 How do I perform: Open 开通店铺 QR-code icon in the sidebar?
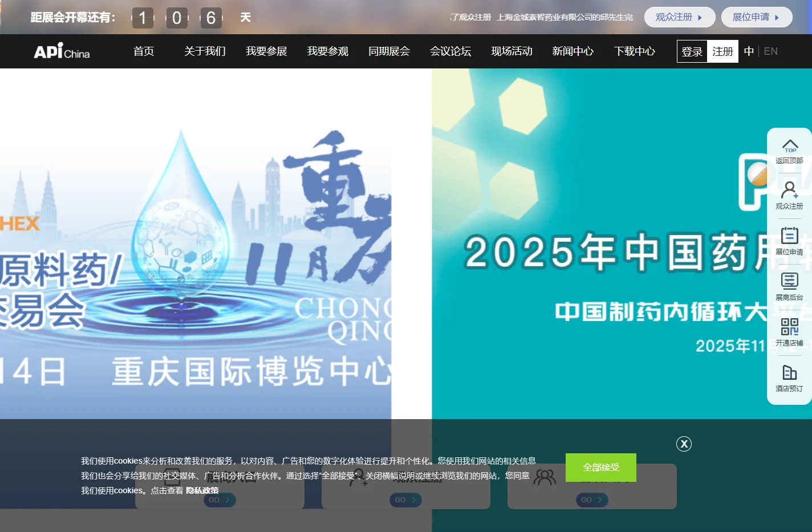[x=790, y=327]
